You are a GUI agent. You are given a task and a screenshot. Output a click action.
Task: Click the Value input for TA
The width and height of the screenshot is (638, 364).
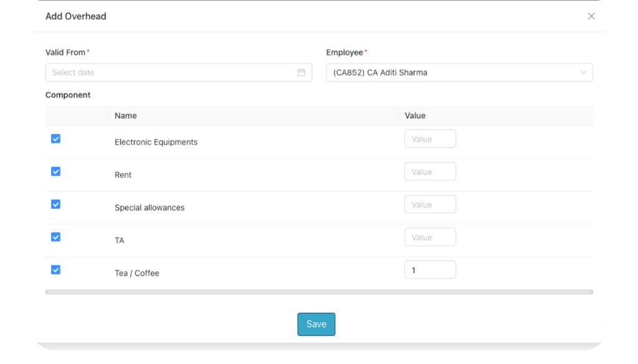tap(430, 237)
